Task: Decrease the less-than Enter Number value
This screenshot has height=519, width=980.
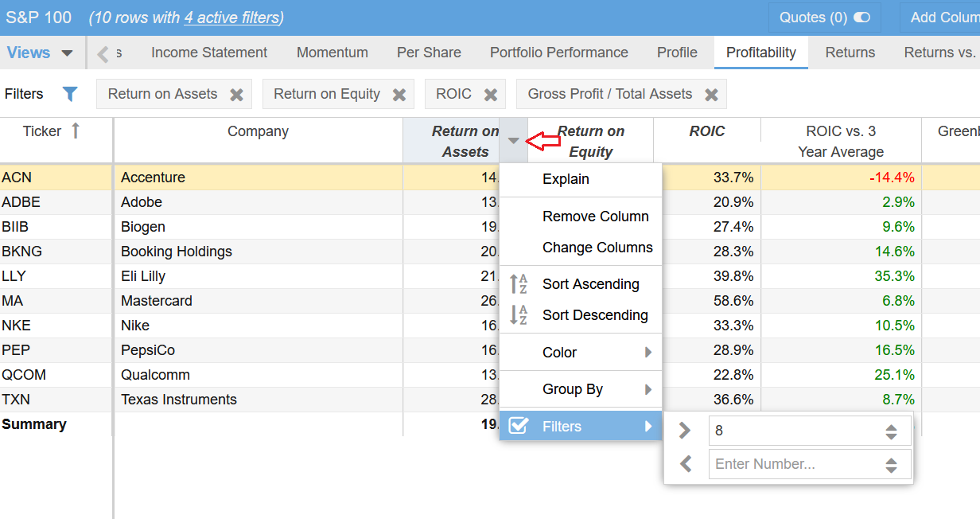Action: click(891, 469)
